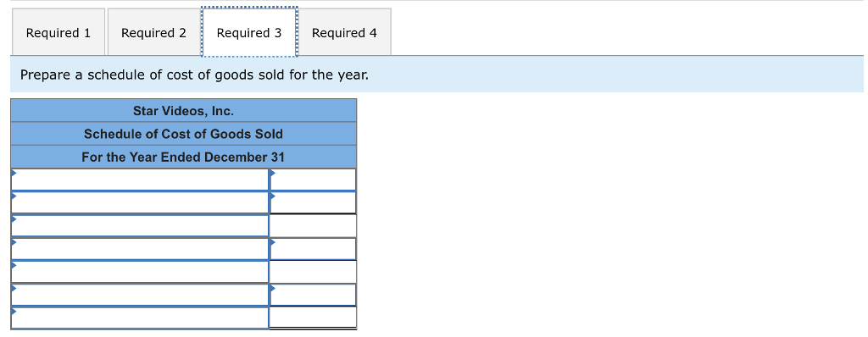
Task: Click fifth row amount cell
Action: point(313,272)
